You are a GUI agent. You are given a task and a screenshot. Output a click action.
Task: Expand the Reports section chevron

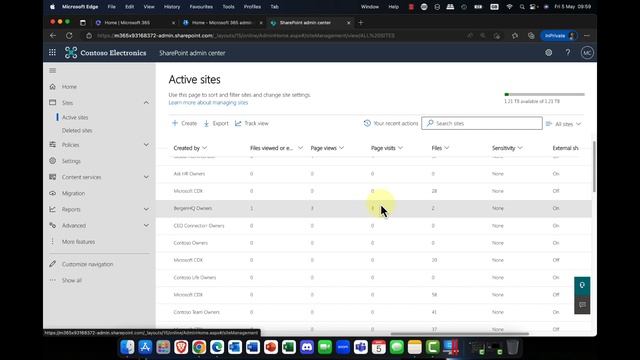click(146, 209)
